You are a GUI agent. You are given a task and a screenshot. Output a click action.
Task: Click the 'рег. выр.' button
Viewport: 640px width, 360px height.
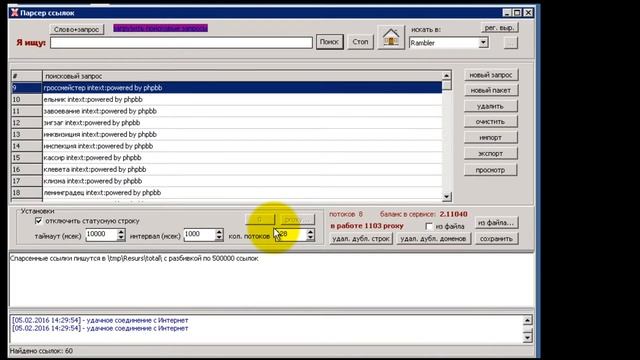[x=499, y=28]
